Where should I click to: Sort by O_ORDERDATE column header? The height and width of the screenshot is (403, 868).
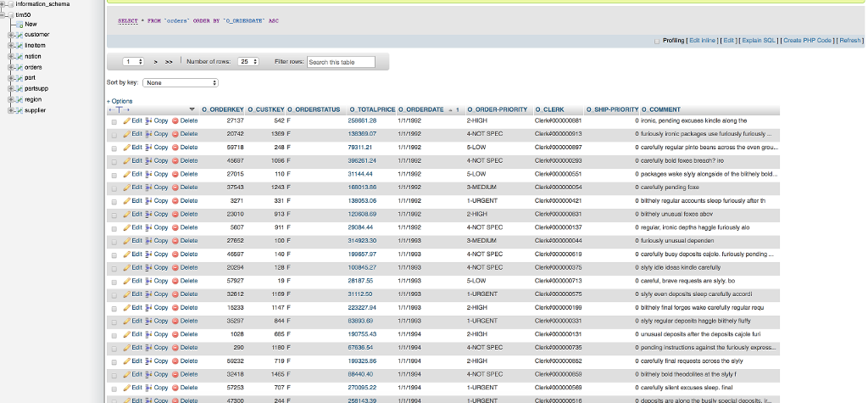tap(421, 109)
